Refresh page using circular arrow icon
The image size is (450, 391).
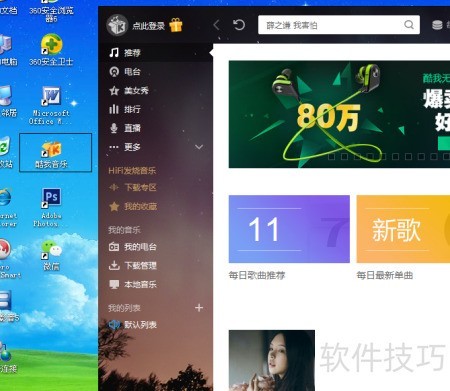tap(239, 25)
